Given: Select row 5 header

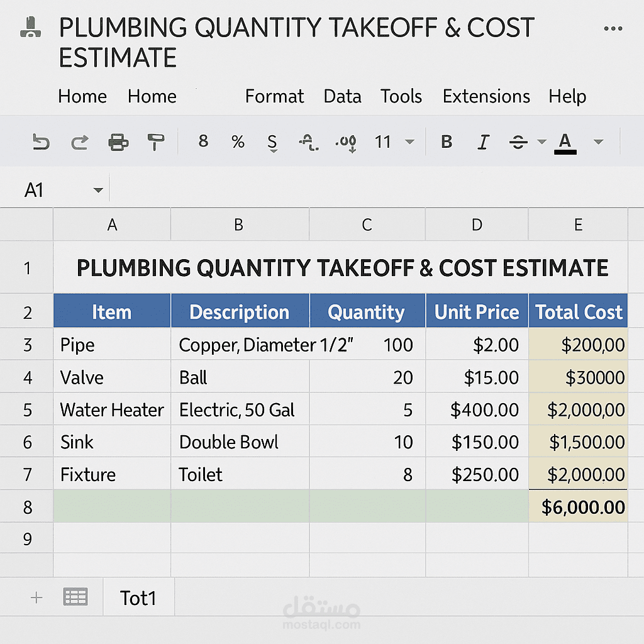Looking at the screenshot, I should (26, 409).
